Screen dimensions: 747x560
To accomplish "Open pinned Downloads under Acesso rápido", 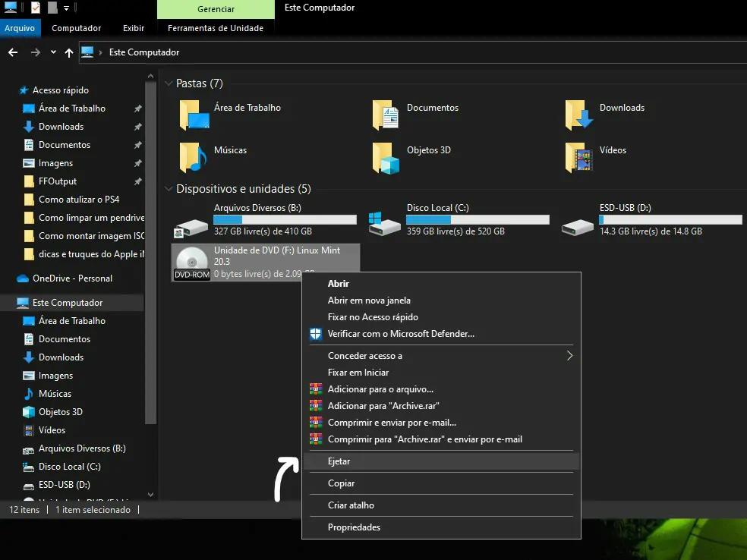I will coord(61,127).
